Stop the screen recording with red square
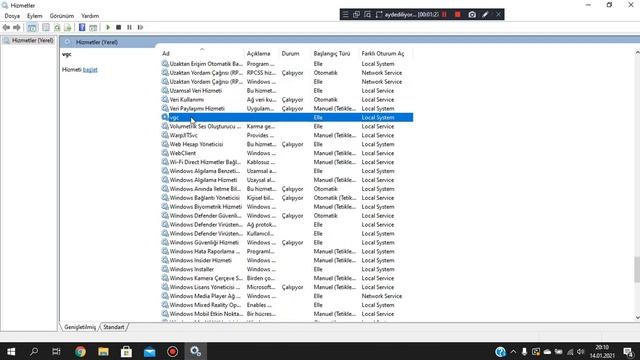The image size is (640, 360). tap(458, 14)
